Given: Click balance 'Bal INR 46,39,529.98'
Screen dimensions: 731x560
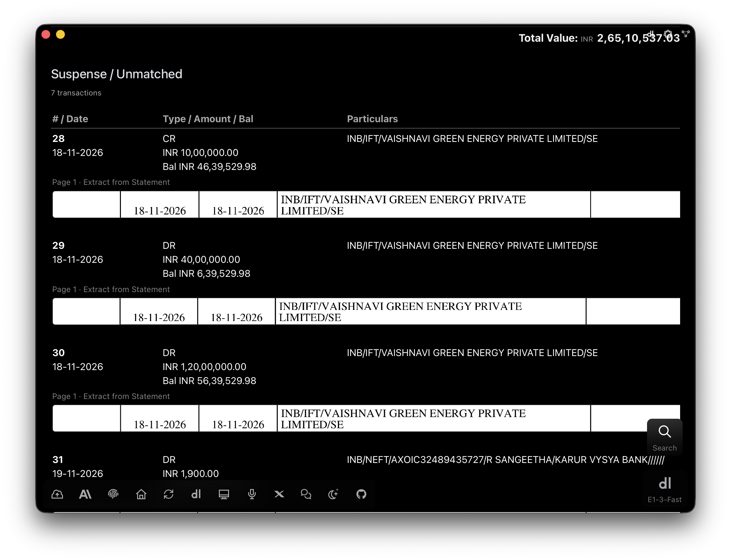Looking at the screenshot, I should 209,166.
